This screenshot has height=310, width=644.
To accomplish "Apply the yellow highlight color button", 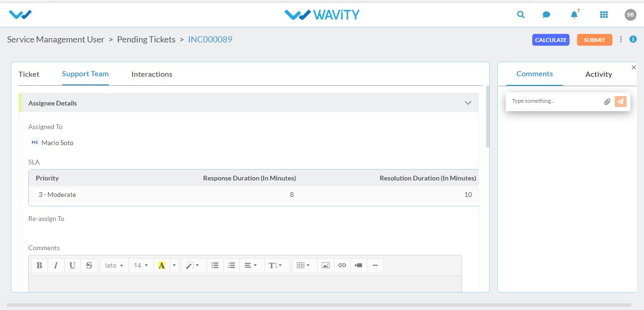I will [162, 265].
